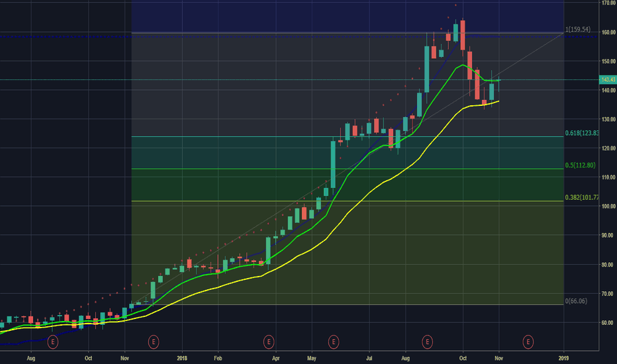
Task: Click the 90.00 price axis label
Action: (x=608, y=236)
